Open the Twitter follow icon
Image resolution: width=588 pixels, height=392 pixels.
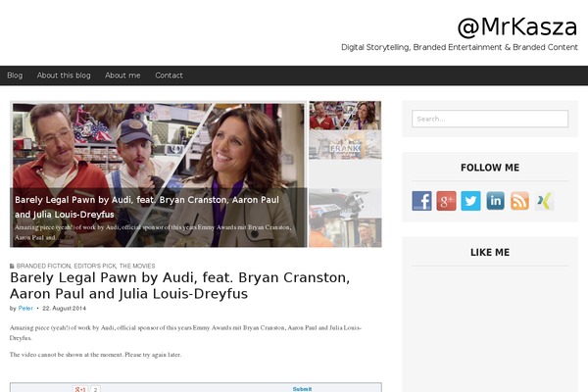(470, 201)
